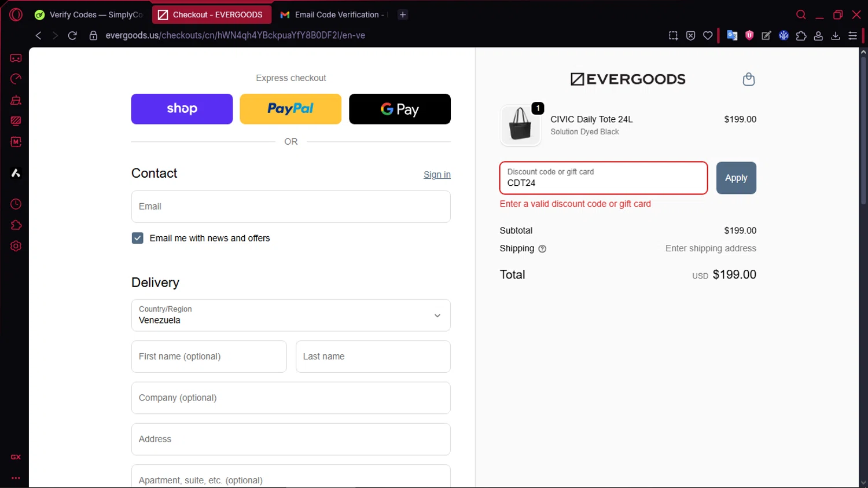This screenshot has width=868, height=488.
Task: Click 'Enter a valid discount code' error text
Action: (575, 204)
